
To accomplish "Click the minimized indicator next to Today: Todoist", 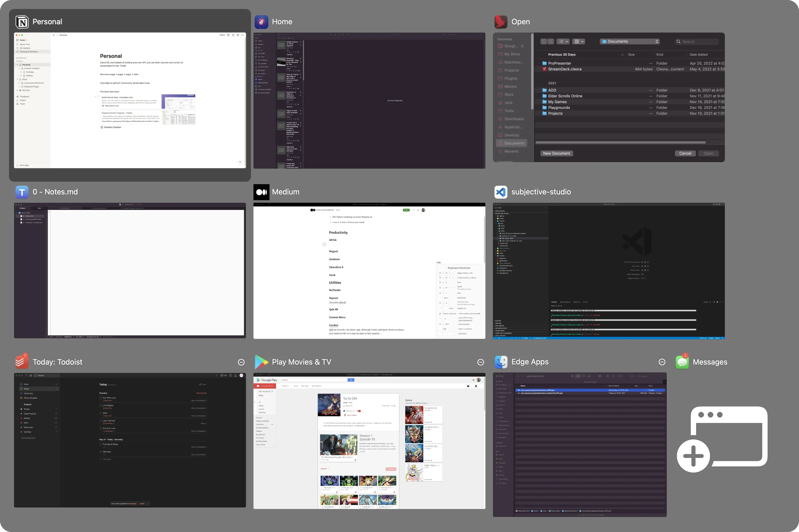I will 241,362.
